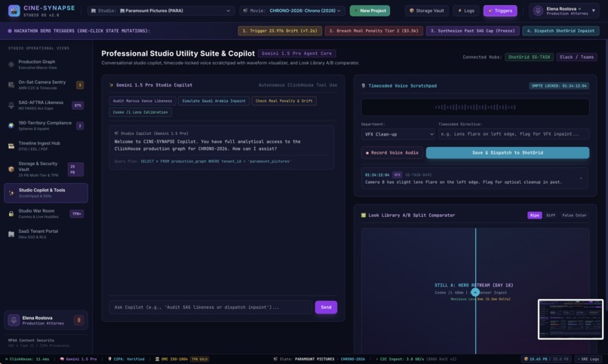
Task: Click Audit Marcus Vance Likeness chip
Action: click(143, 101)
